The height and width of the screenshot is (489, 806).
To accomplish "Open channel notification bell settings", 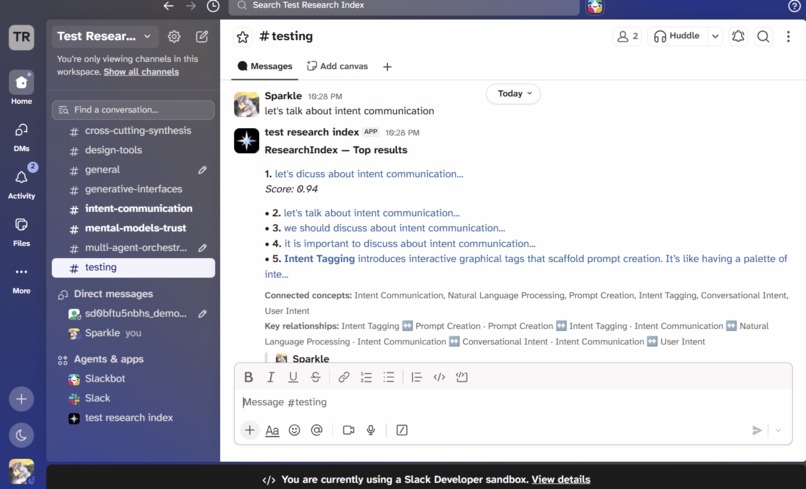I will pos(738,36).
